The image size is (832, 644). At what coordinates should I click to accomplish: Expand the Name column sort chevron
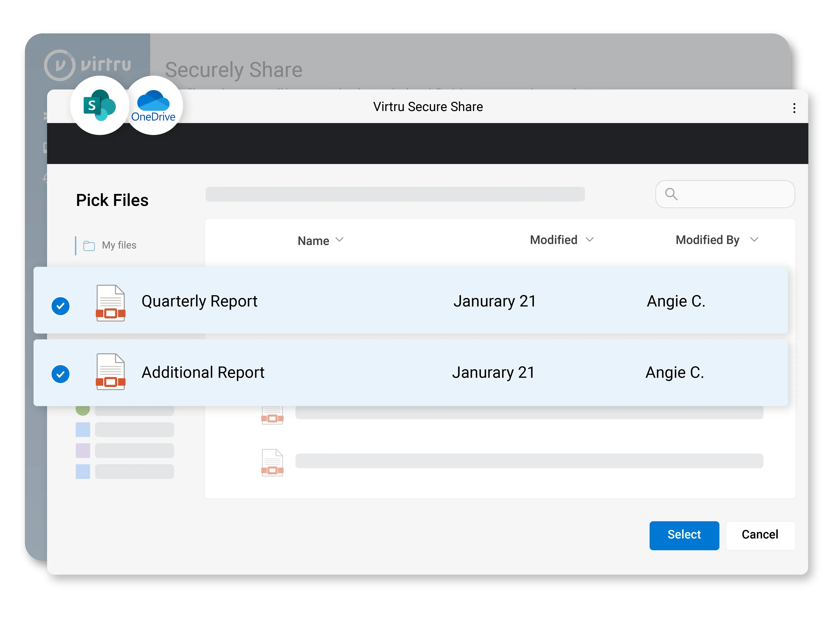click(x=339, y=240)
